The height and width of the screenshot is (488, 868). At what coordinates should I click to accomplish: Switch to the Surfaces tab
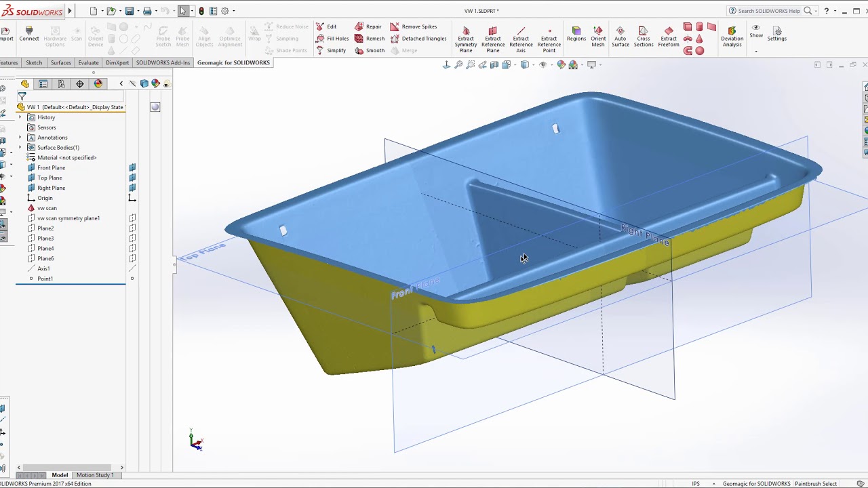pyautogui.click(x=61, y=62)
